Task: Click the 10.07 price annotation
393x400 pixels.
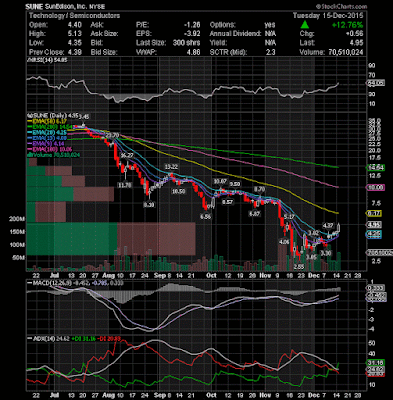Action: click(x=220, y=181)
